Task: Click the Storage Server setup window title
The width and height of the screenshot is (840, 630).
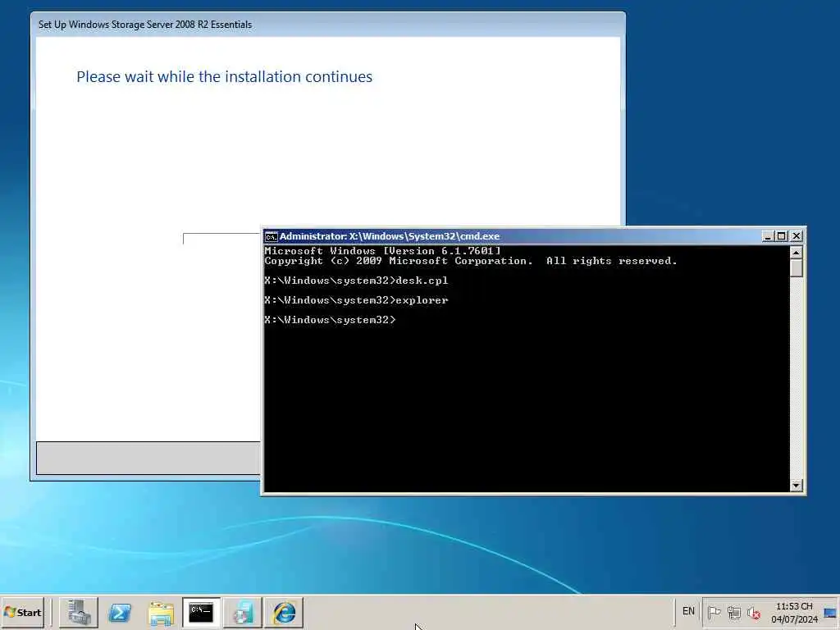Action: [145, 25]
